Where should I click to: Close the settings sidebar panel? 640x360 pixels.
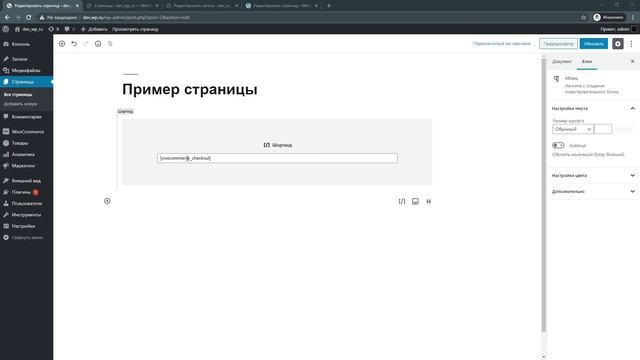[632, 61]
